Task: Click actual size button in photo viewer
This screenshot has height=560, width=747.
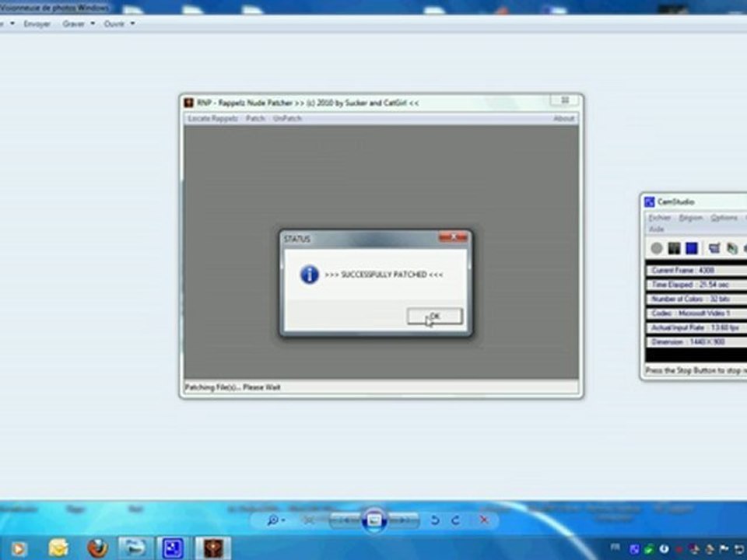Action: point(309,520)
